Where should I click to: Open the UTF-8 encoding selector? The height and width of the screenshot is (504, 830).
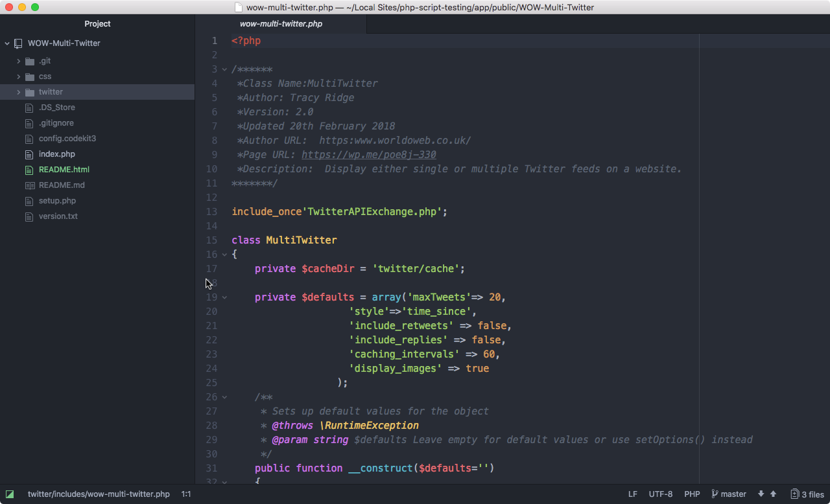tap(660, 494)
